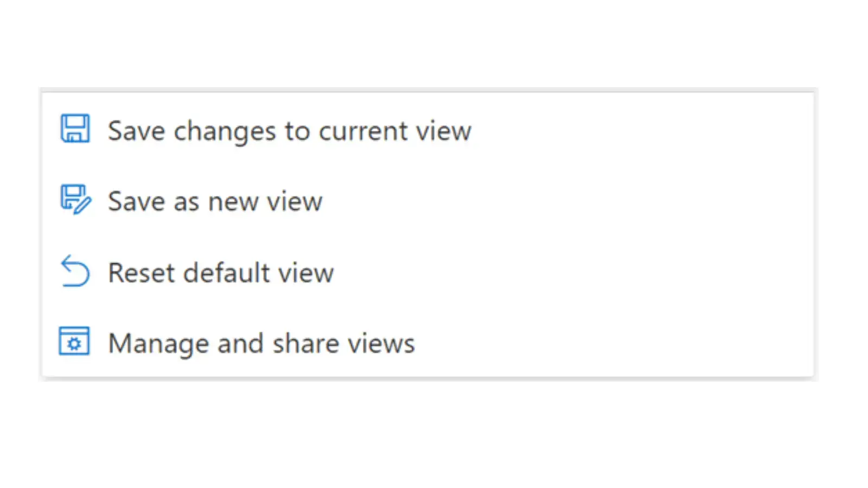This screenshot has width=868, height=488.
Task: Pick the menu entry creating a new view
Action: coord(427,201)
